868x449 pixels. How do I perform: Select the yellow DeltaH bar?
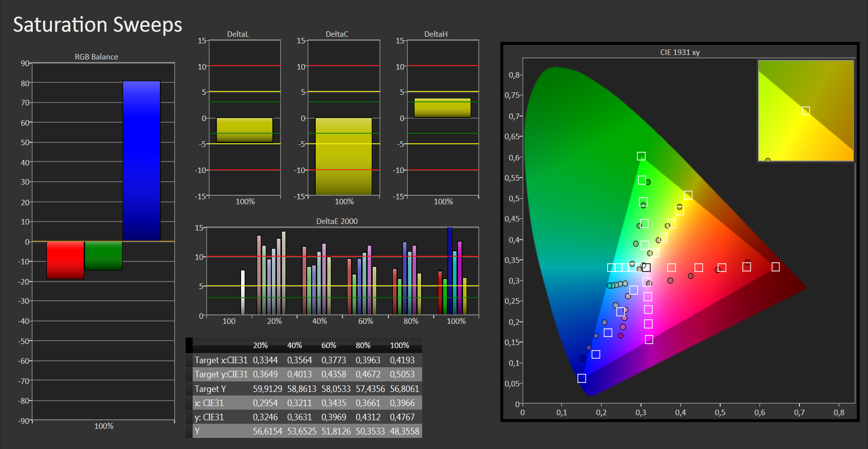click(442, 108)
